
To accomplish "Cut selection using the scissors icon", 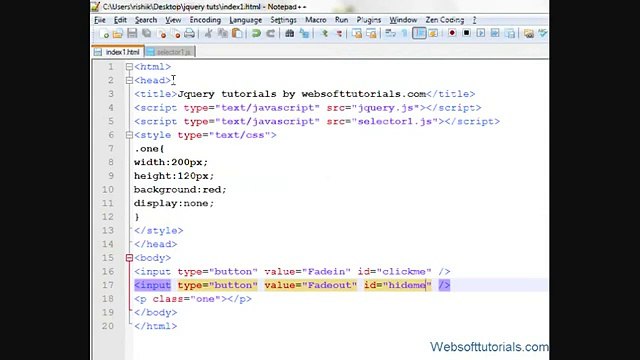I will (x=209, y=33).
